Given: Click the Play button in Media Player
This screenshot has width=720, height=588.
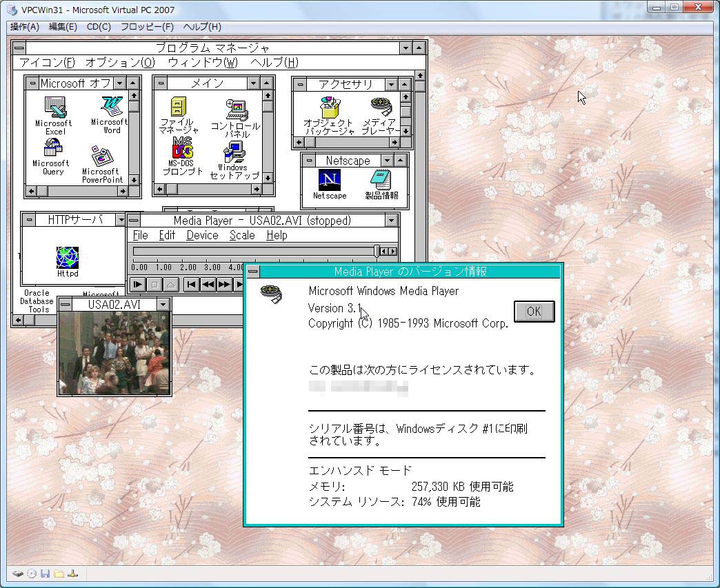Looking at the screenshot, I should point(137,285).
